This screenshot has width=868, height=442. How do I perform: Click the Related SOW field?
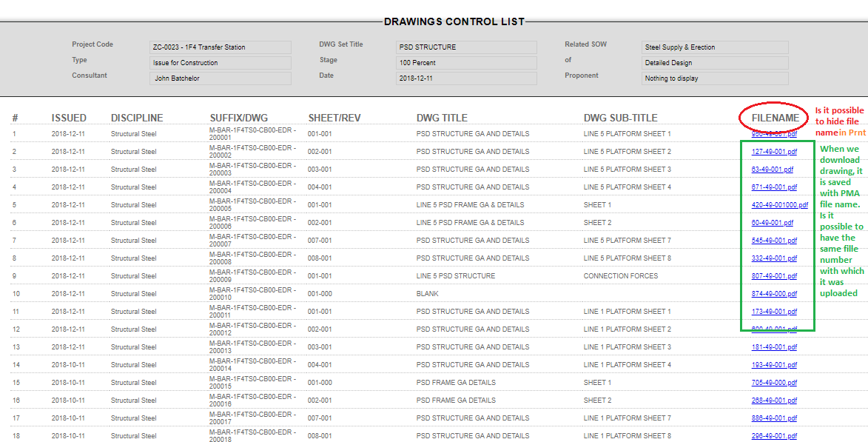tap(714, 47)
